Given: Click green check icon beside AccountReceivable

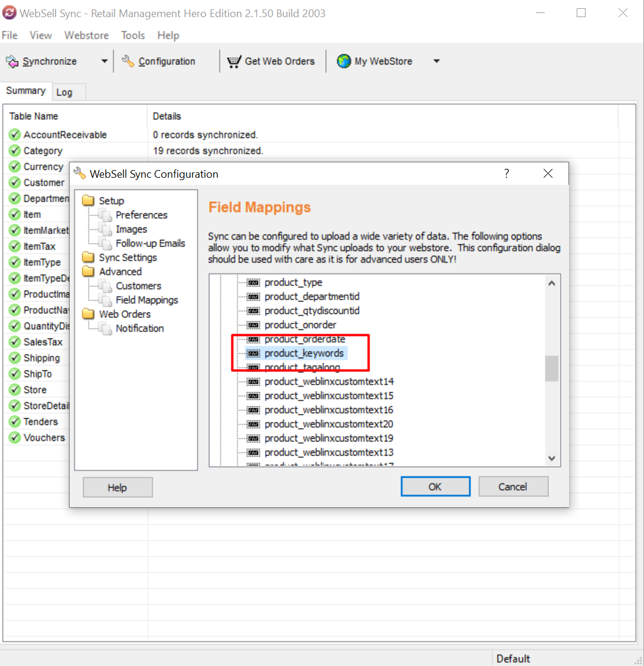Looking at the screenshot, I should tap(15, 135).
